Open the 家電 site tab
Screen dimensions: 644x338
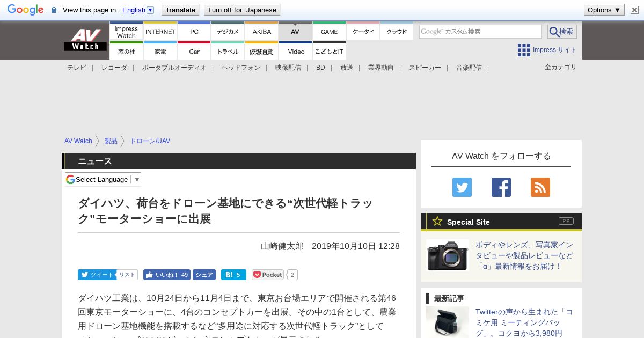[x=160, y=51]
